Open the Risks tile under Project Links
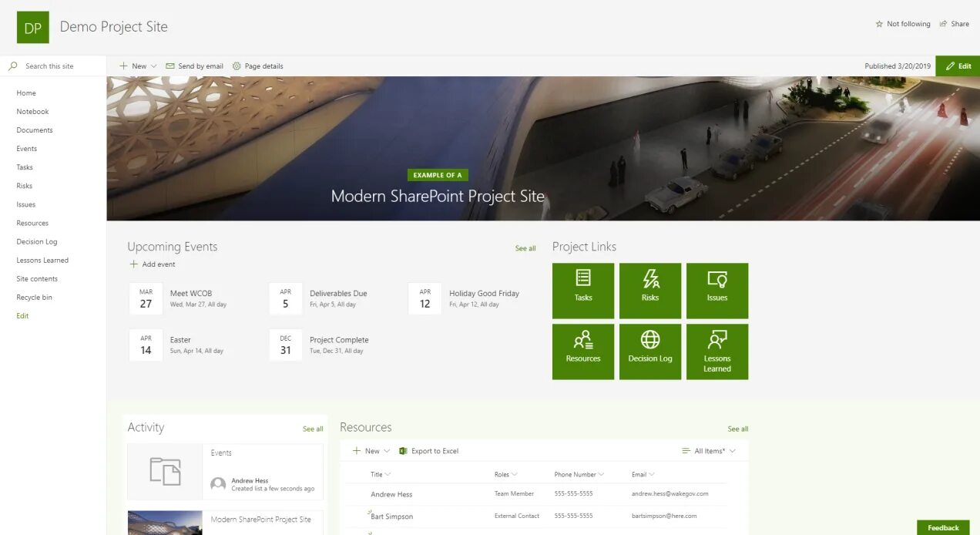980x535 pixels. (x=649, y=291)
